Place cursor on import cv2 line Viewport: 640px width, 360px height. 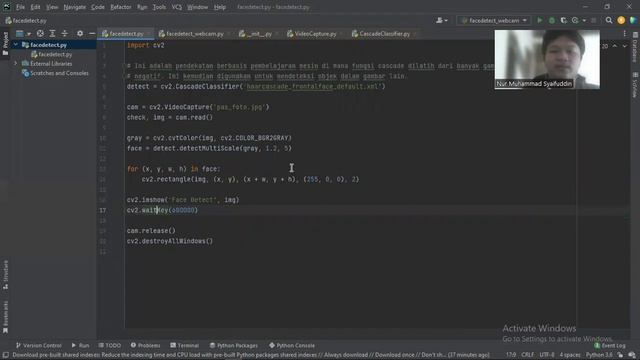[x=145, y=45]
